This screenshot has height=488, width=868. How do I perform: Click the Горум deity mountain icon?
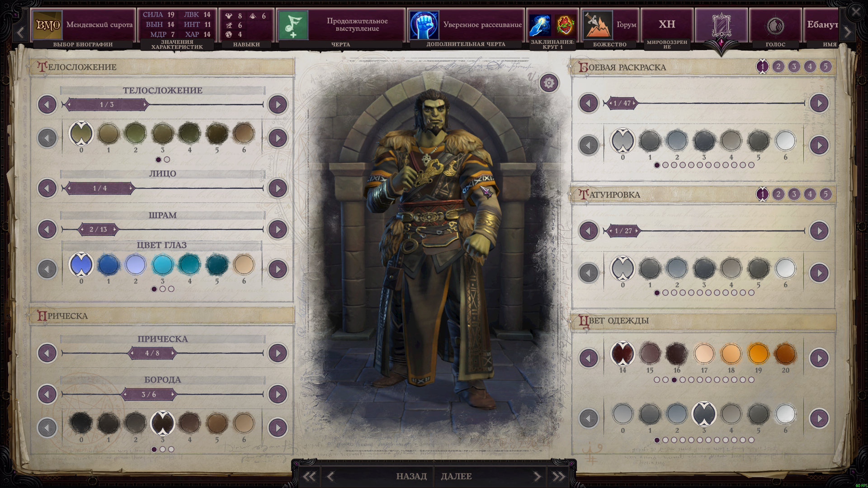tap(597, 25)
